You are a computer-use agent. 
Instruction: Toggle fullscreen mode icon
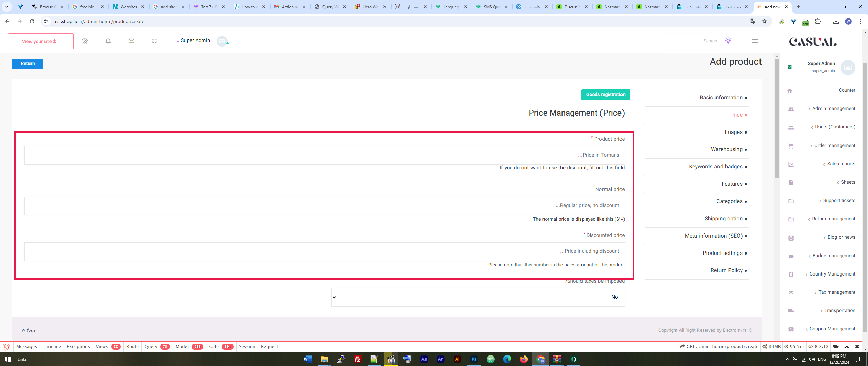(154, 41)
